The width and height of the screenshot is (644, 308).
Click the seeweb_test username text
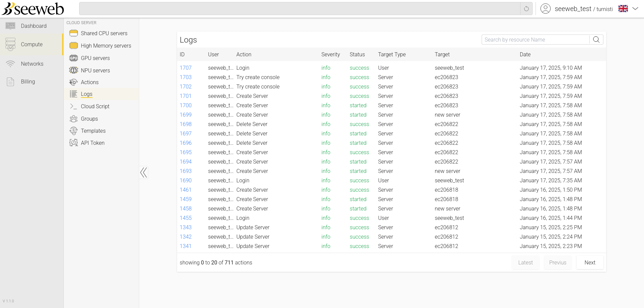[x=573, y=9]
